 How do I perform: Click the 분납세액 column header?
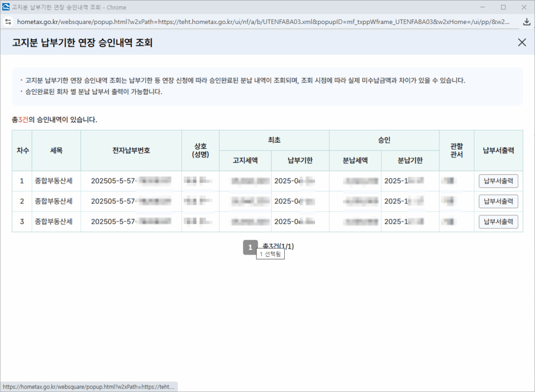(355, 160)
